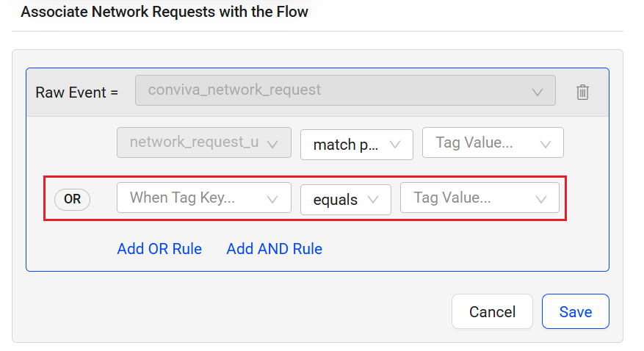This screenshot has height=351, width=644.
Task: Toggle the OR condition badge
Action: 72,199
